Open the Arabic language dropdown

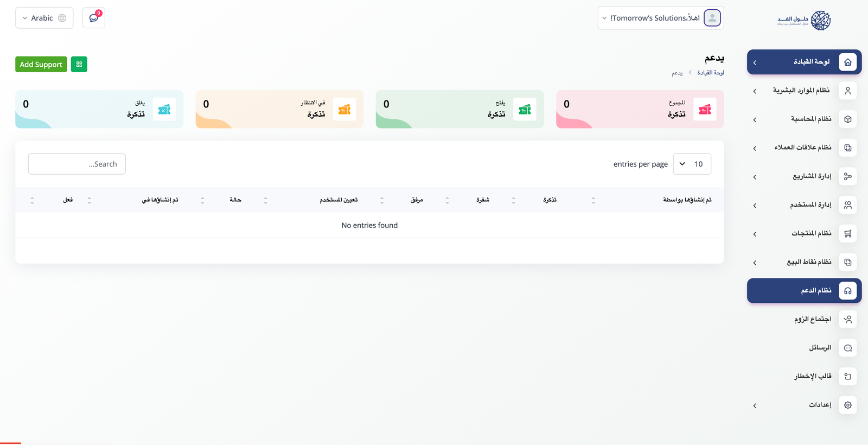pyautogui.click(x=44, y=18)
